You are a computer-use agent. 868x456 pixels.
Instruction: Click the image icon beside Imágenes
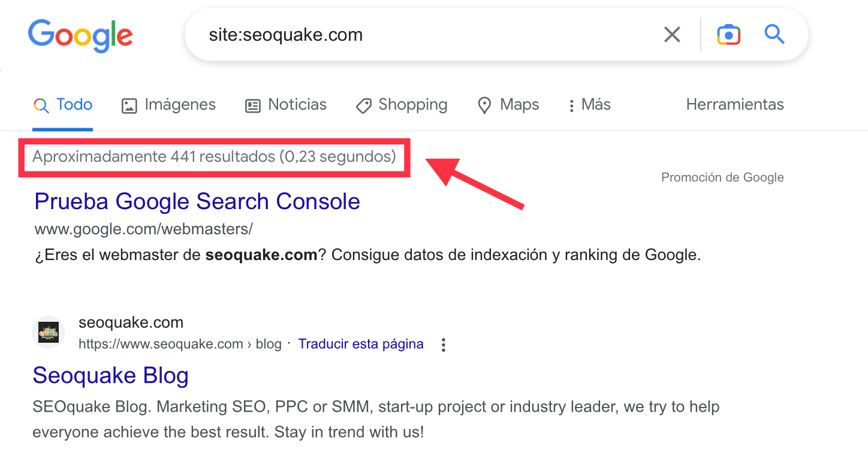tap(128, 105)
